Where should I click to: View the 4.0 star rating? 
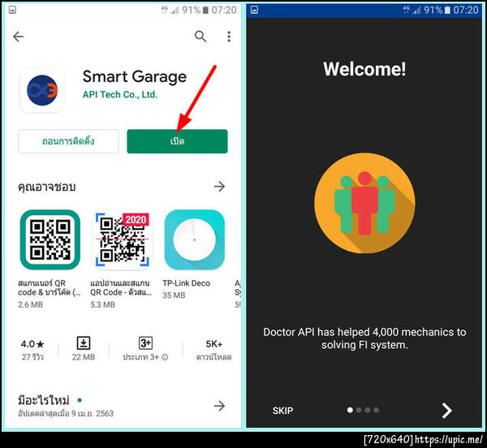click(x=32, y=344)
